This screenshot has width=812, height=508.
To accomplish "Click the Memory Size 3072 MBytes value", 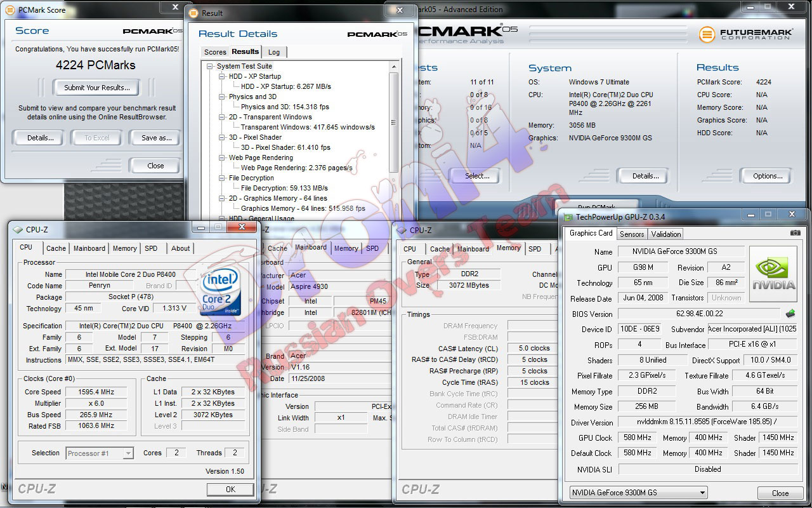I will click(x=469, y=285).
